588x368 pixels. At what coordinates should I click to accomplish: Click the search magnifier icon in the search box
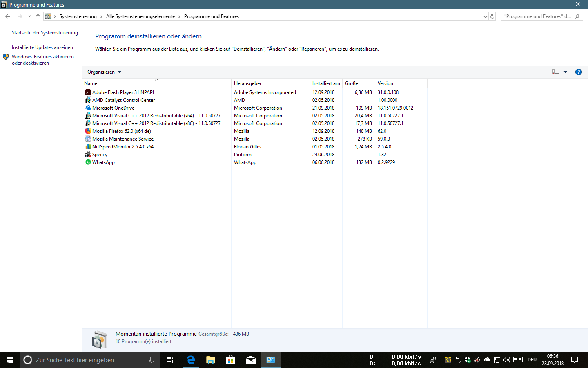tap(577, 16)
